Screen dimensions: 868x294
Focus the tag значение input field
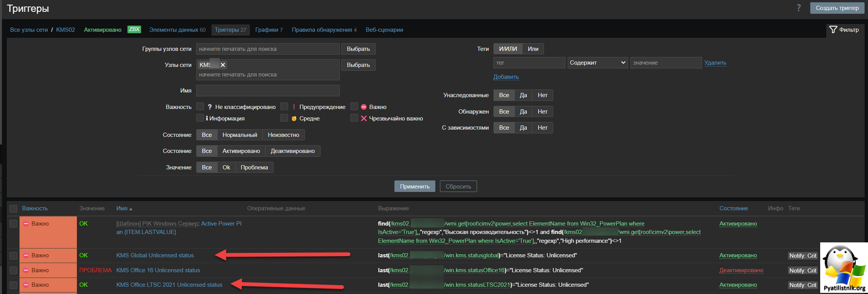pyautogui.click(x=666, y=63)
